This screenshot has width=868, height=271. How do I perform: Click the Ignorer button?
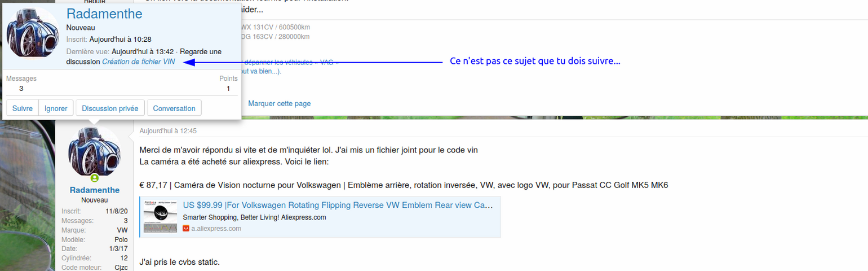56,108
